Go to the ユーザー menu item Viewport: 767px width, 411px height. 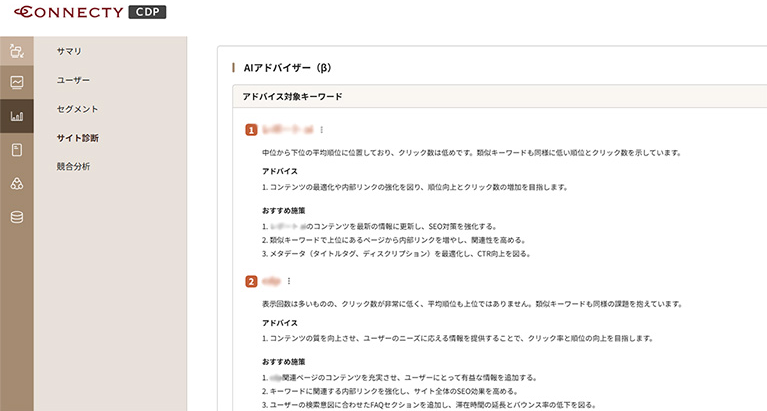tap(73, 80)
